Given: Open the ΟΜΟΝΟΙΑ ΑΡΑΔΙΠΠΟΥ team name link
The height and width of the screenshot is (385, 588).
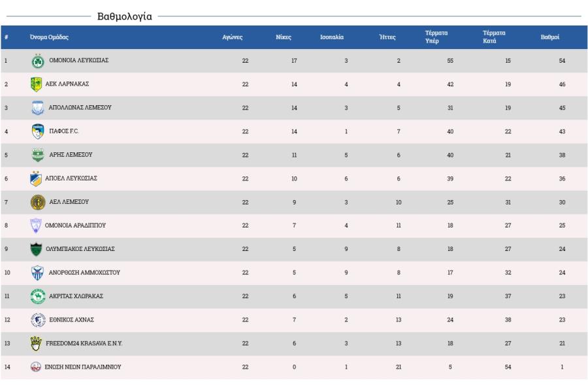Looking at the screenshot, I should [75, 226].
